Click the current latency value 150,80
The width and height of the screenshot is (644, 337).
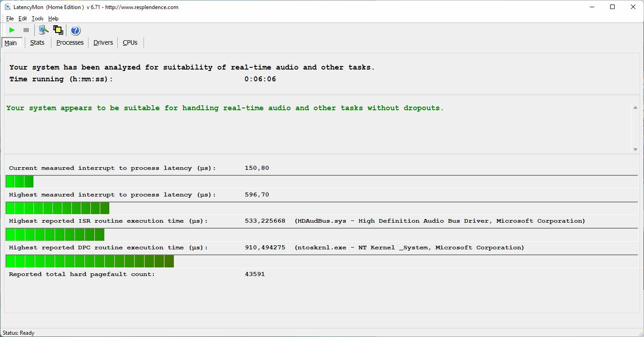click(257, 168)
